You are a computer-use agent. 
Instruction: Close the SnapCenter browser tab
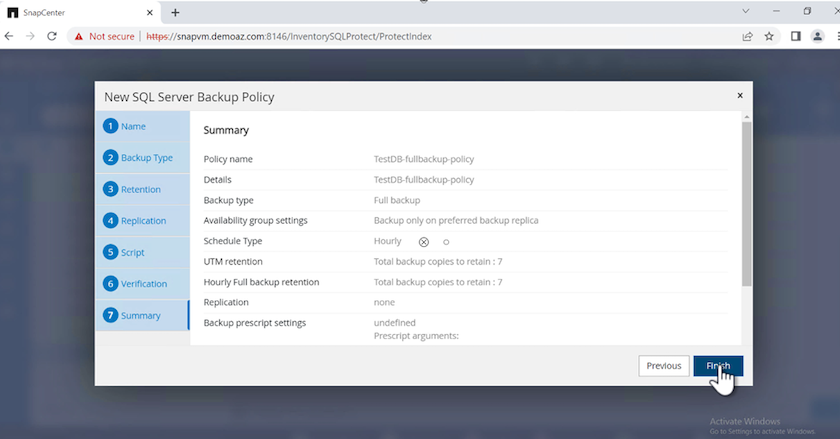(149, 12)
